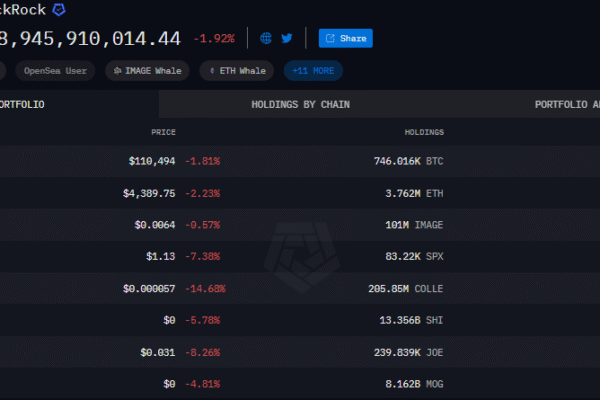Click the -1.92% overall change
The width and height of the screenshot is (600, 400).
coord(214,39)
